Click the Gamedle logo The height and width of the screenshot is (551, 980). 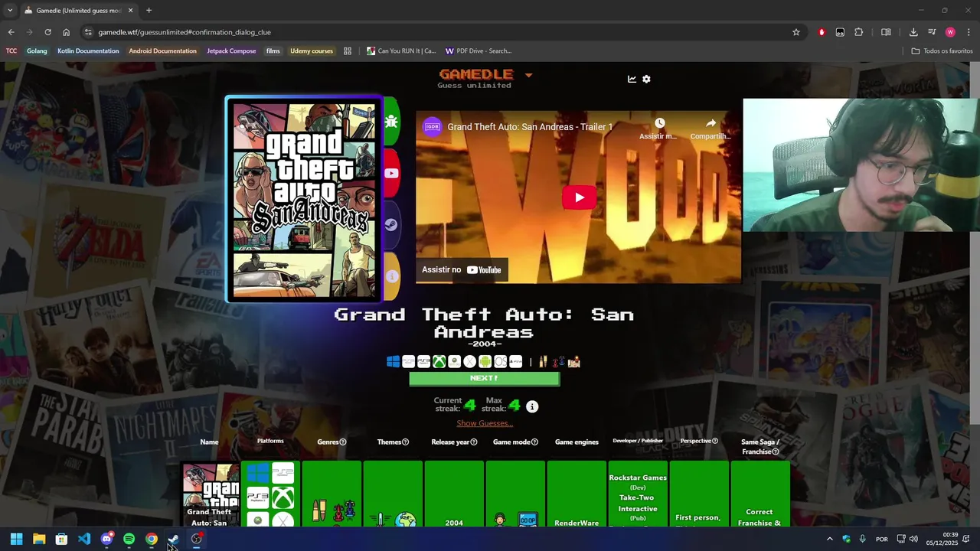475,74
